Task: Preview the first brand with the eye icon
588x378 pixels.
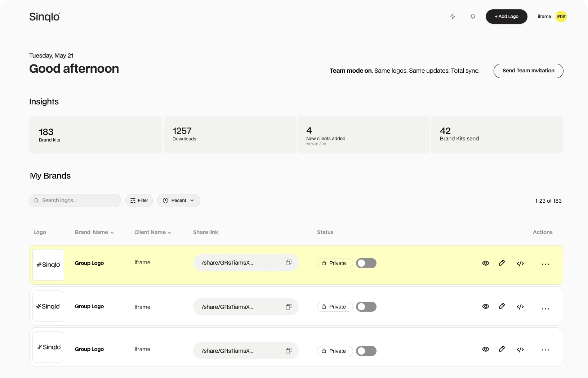Action: click(485, 263)
